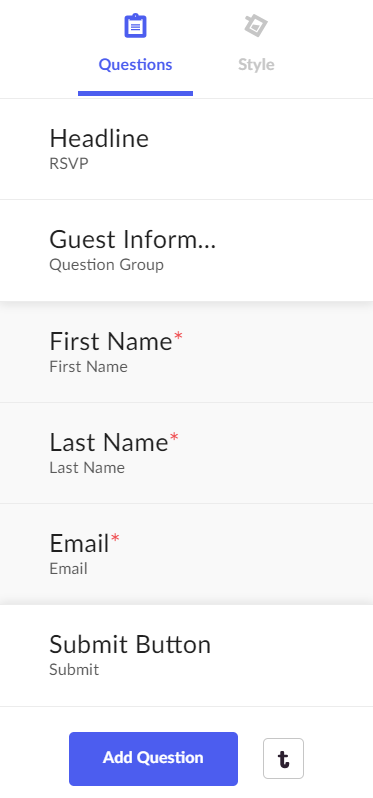373x798 pixels.
Task: Open the Headline RSVP item
Action: pos(186,149)
